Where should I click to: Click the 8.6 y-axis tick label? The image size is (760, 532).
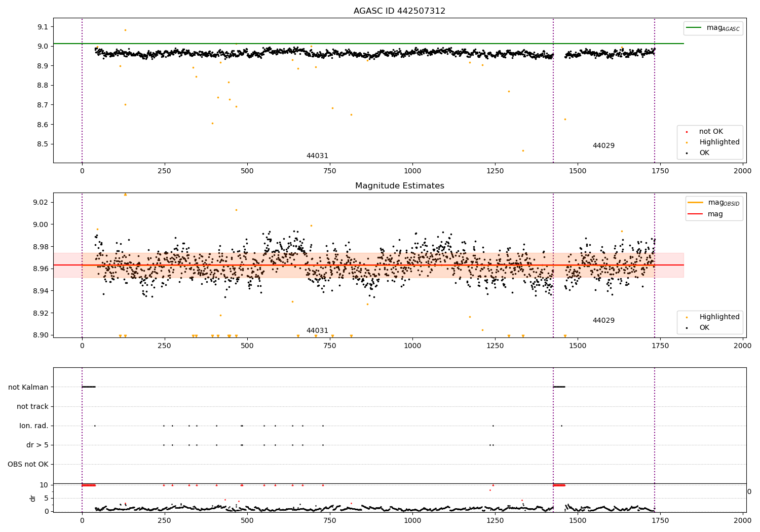coord(43,125)
